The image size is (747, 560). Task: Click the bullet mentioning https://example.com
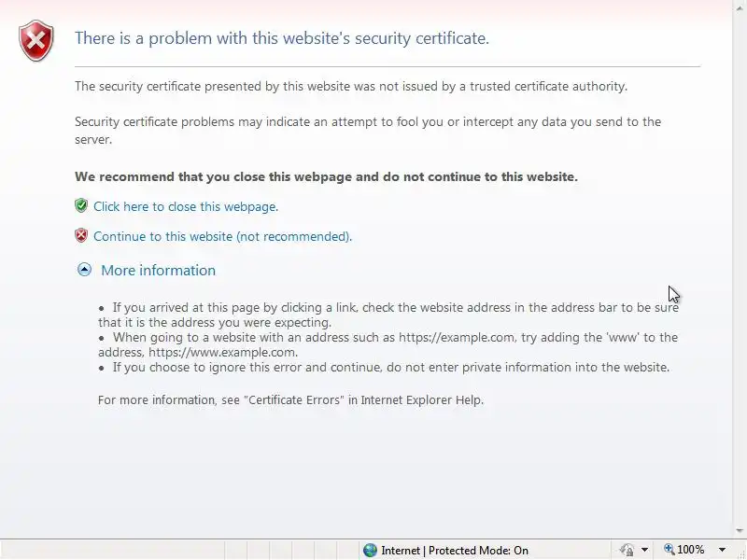tap(388, 344)
